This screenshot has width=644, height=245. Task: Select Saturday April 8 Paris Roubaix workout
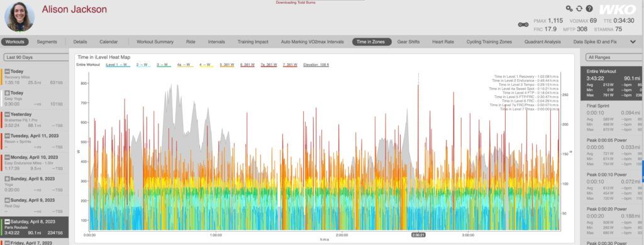point(35,227)
